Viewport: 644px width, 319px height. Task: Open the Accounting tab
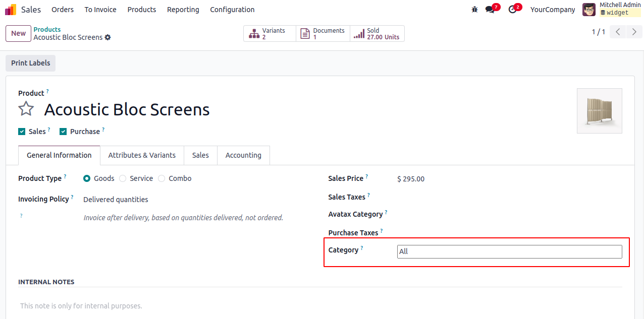click(x=243, y=155)
